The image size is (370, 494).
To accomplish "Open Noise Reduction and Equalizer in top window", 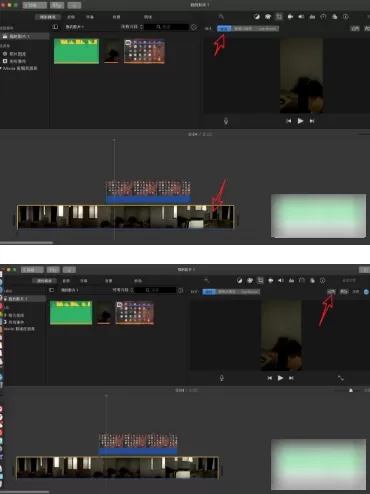I will (312, 16).
